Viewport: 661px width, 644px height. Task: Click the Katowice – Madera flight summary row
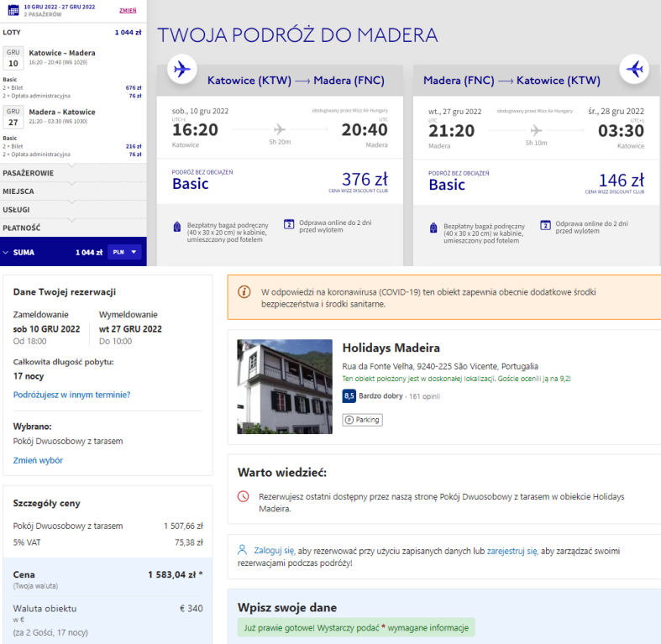[x=73, y=57]
